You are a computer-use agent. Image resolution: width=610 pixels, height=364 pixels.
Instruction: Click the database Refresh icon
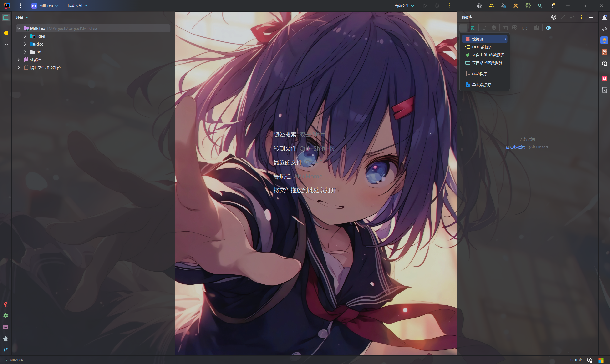click(x=484, y=28)
